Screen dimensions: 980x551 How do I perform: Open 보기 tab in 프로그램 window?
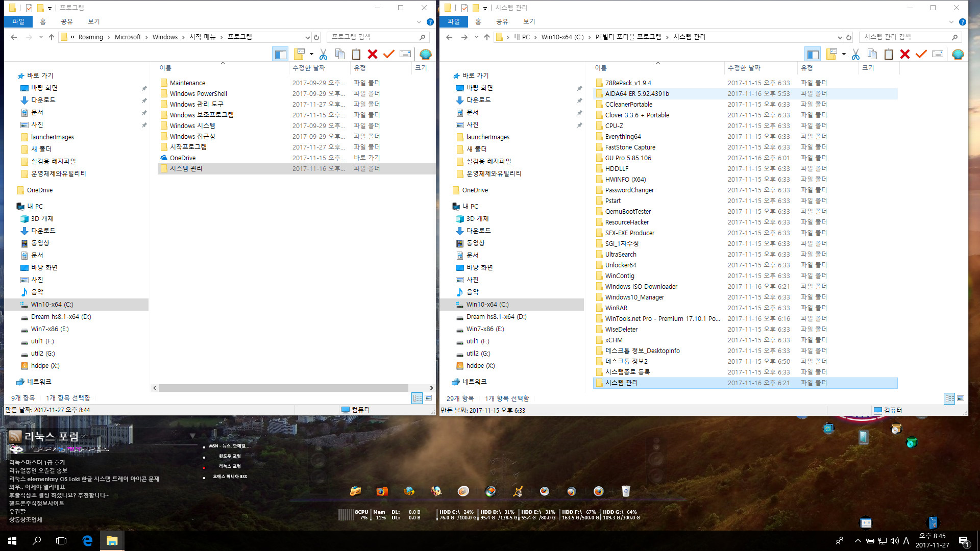pyautogui.click(x=94, y=21)
